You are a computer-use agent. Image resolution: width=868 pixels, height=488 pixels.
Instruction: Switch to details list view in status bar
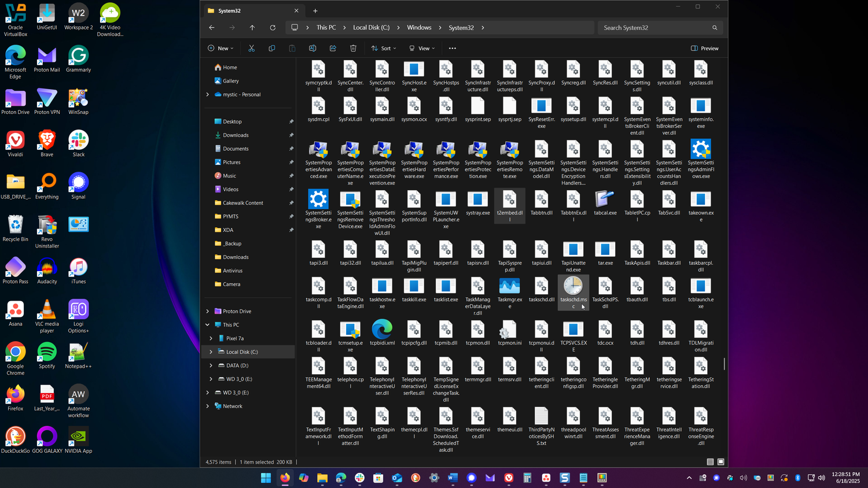710,462
